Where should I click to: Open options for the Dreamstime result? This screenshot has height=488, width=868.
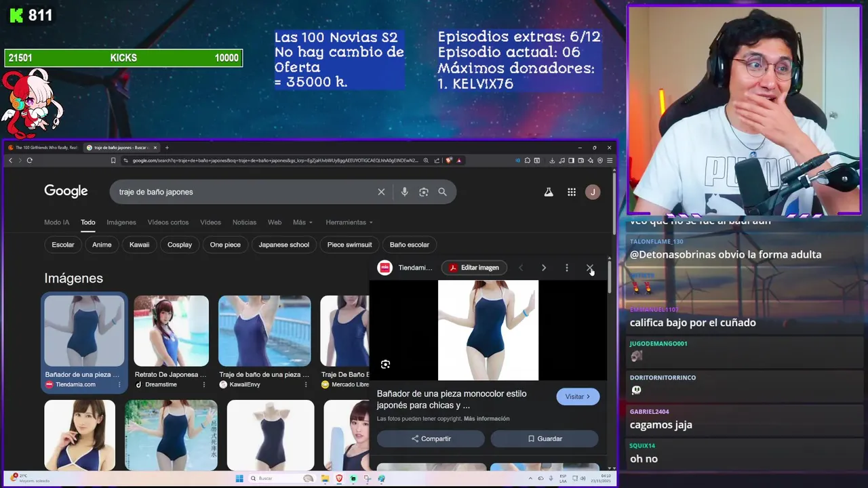[203, 384]
